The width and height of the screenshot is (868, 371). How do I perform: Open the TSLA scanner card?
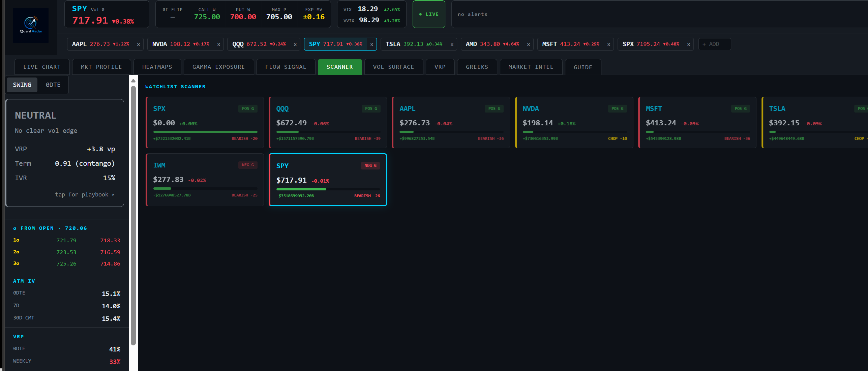815,122
